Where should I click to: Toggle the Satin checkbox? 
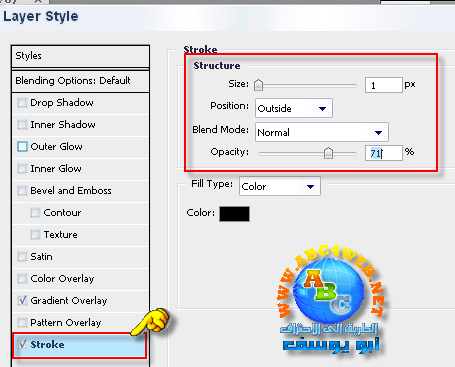tap(22, 257)
